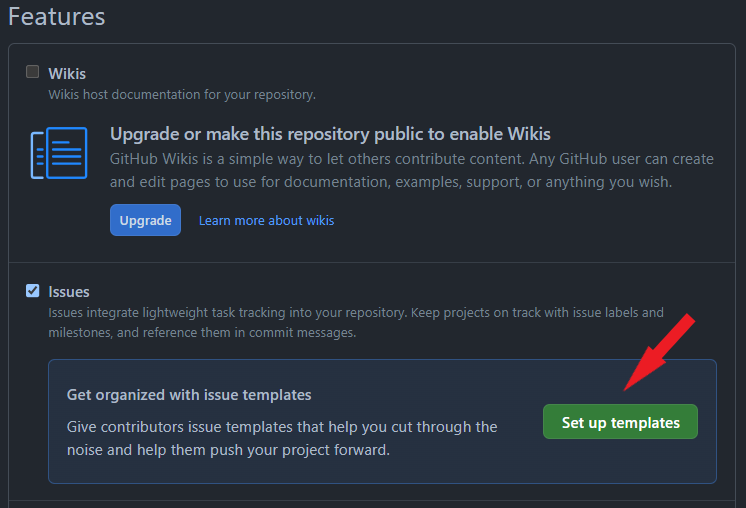Click the 'Give contributors issue templates' description
Viewport: 746px width, 508px height.
[282, 427]
